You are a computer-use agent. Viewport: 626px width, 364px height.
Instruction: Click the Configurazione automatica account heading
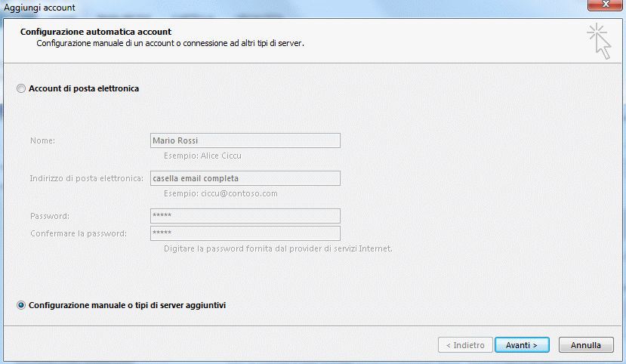(96, 32)
